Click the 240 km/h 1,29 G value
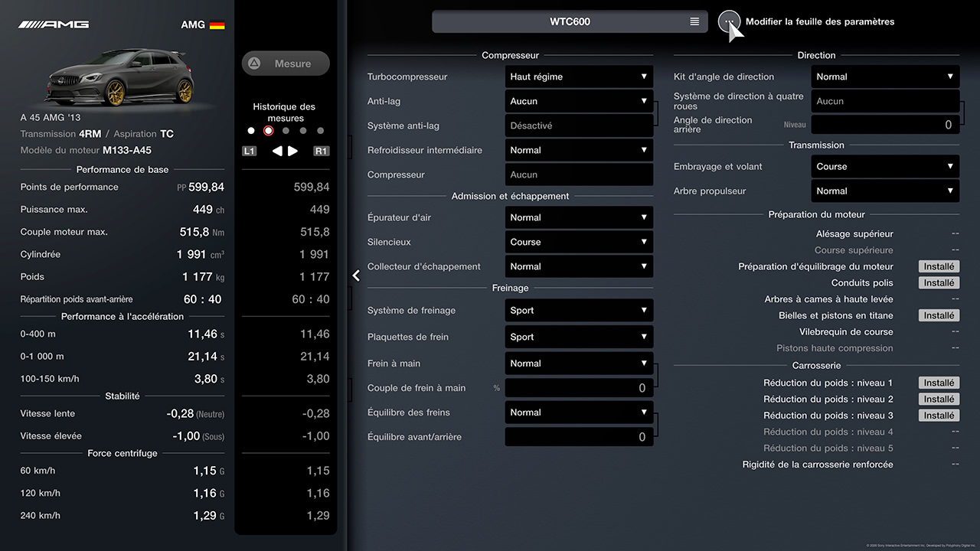 209,516
